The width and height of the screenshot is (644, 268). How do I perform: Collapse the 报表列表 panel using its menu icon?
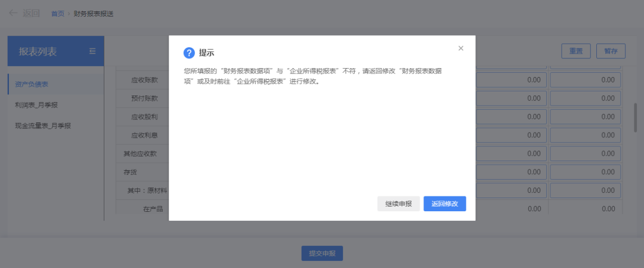pos(92,51)
